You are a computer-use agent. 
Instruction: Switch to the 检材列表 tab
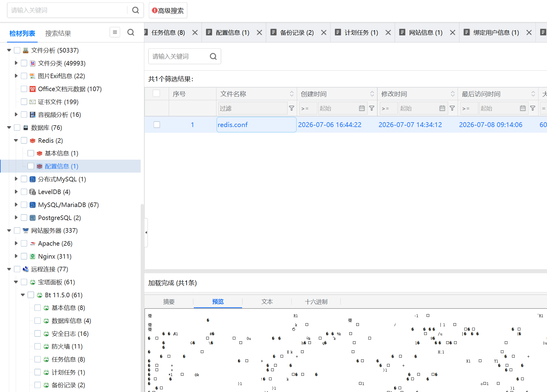(x=22, y=33)
